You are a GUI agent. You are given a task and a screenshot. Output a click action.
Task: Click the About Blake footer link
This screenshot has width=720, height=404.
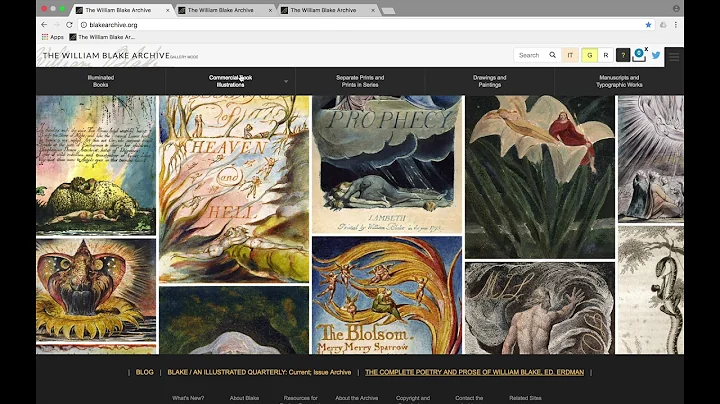(244, 398)
